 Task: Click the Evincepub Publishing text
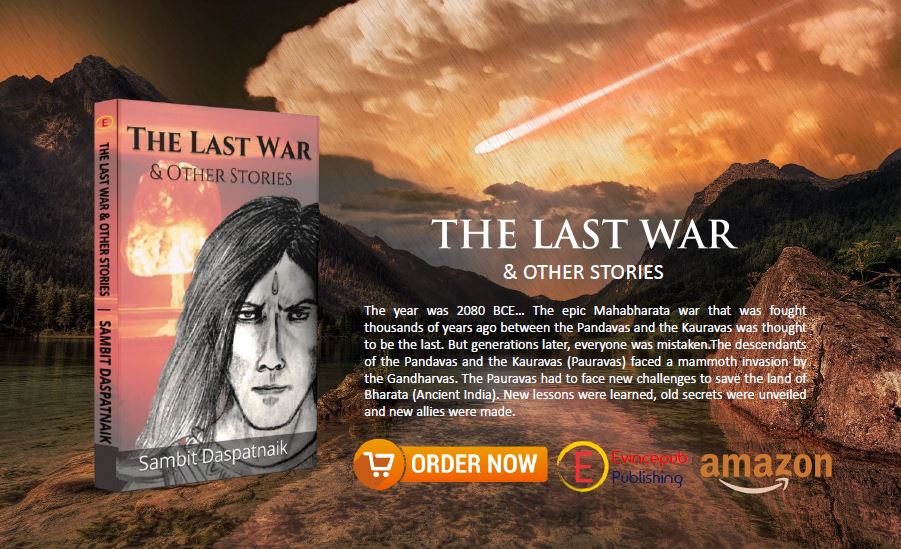pos(649,467)
